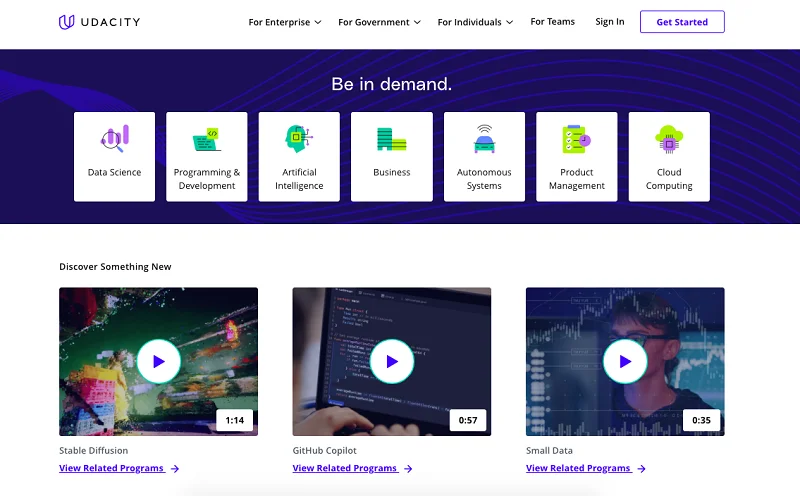The height and width of the screenshot is (496, 800).
Task: Select the Programming & Development icon
Action: [207, 139]
